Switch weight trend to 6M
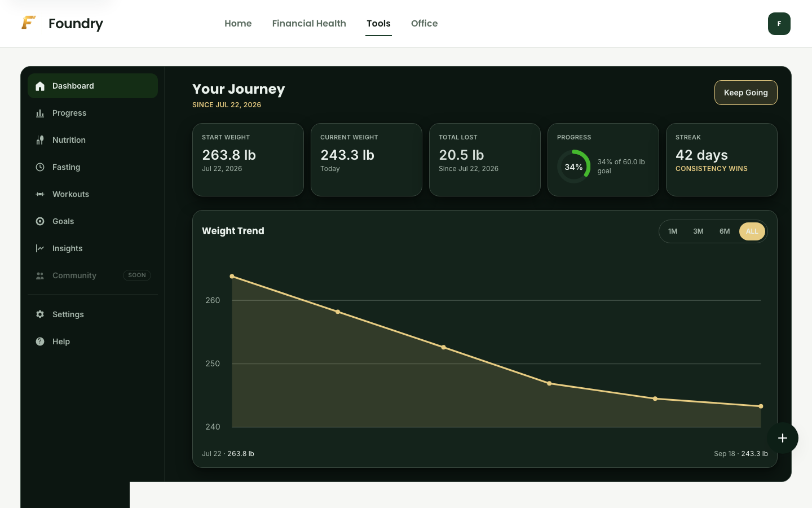The width and height of the screenshot is (812, 508). point(725,231)
